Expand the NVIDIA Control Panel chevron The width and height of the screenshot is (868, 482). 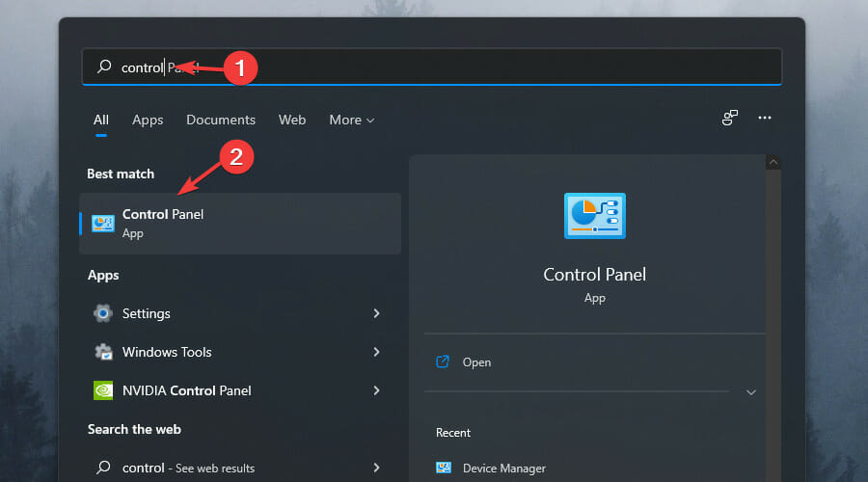tap(376, 390)
